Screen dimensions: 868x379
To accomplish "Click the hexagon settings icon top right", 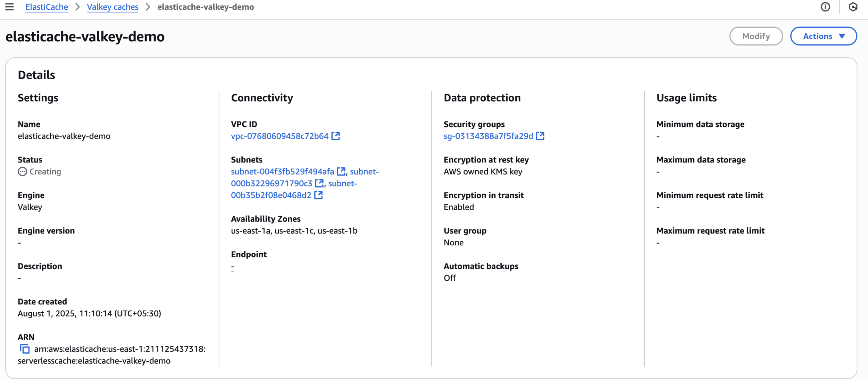I will (853, 7).
